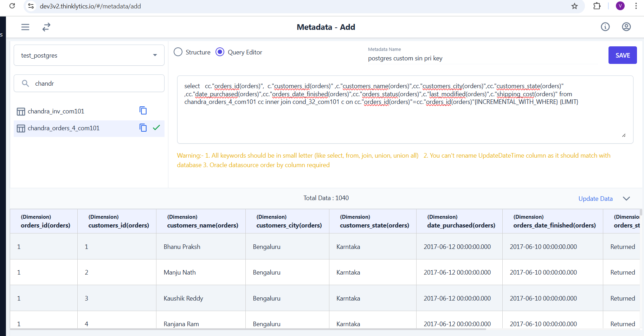Select the Structure radio button

pos(178,52)
